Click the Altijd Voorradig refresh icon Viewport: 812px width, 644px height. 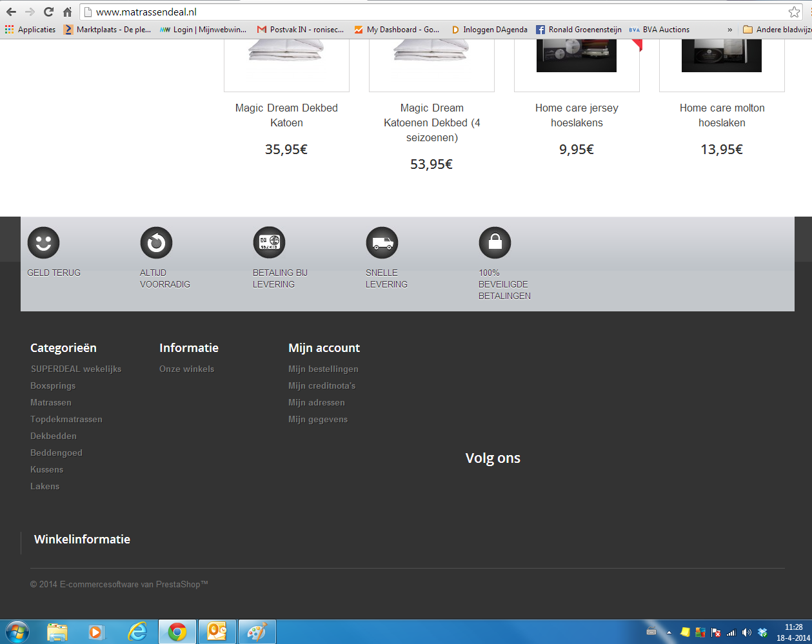156,243
